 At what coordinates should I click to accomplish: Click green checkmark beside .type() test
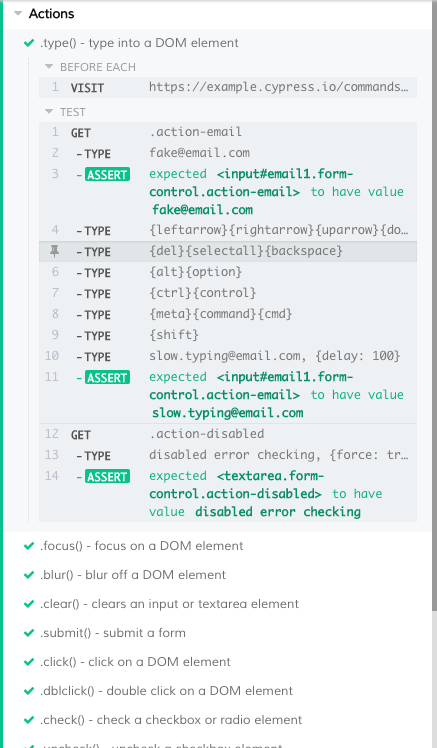29,43
